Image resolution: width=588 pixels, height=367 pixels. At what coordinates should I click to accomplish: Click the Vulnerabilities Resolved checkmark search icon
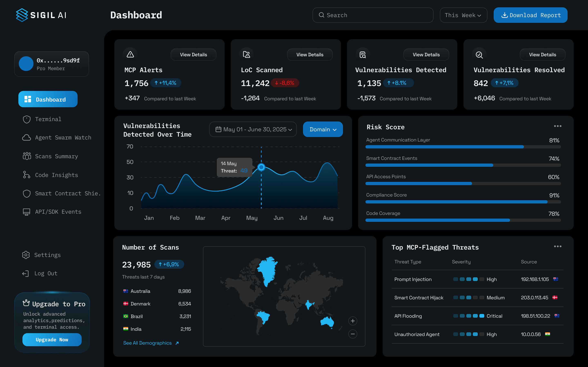(479, 55)
